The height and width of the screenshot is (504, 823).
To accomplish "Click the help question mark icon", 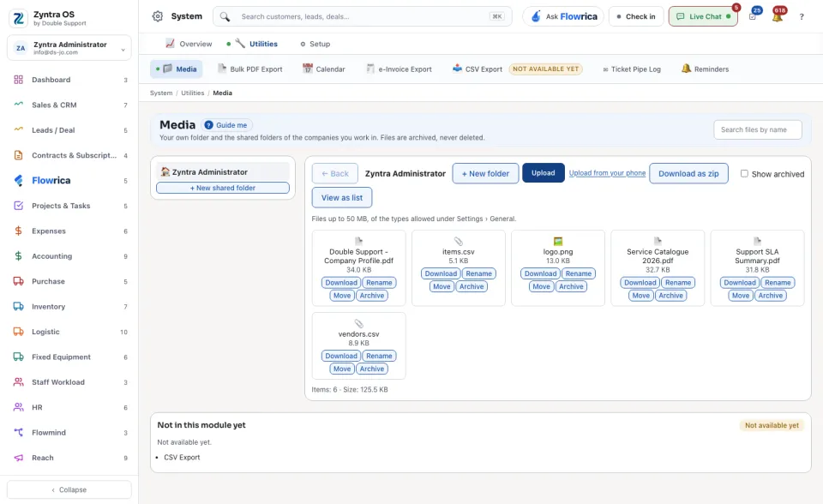I will point(802,17).
